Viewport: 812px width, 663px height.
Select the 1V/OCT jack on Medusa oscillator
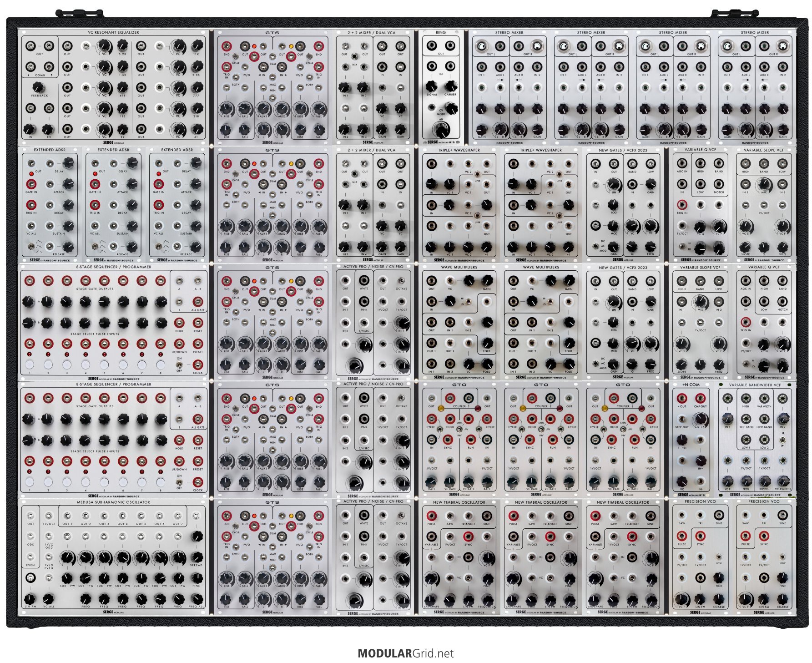(49, 516)
